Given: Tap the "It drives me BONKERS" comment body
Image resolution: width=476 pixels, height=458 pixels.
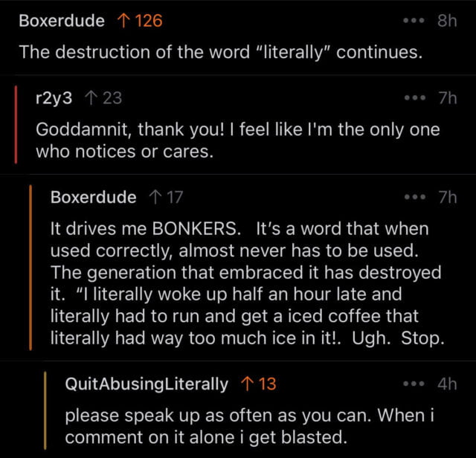Looking at the screenshot, I should [x=245, y=283].
